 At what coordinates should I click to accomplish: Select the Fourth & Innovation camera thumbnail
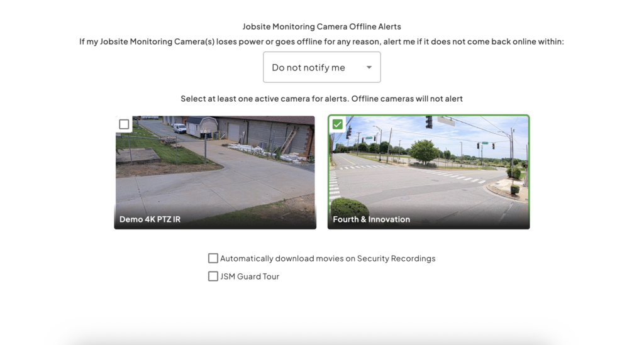pos(428,172)
